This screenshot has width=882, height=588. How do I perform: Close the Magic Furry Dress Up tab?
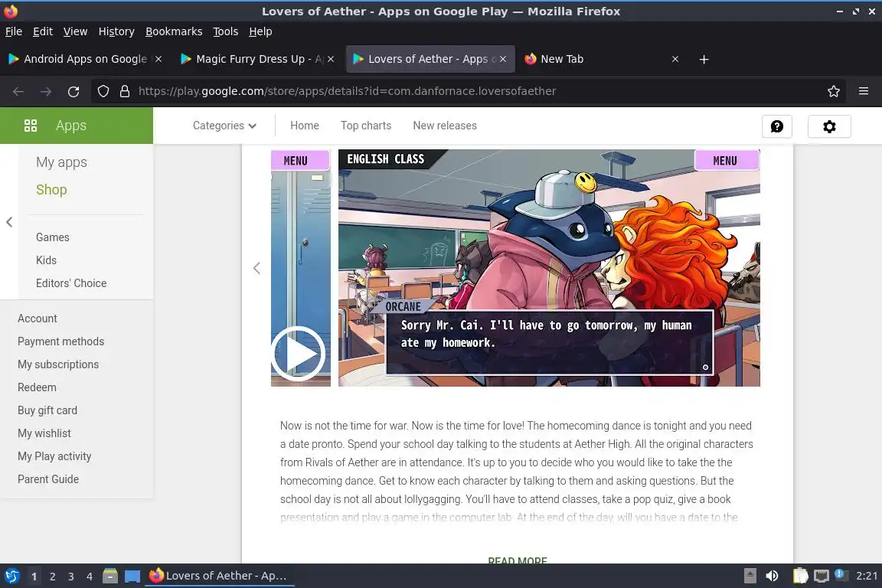(x=331, y=59)
